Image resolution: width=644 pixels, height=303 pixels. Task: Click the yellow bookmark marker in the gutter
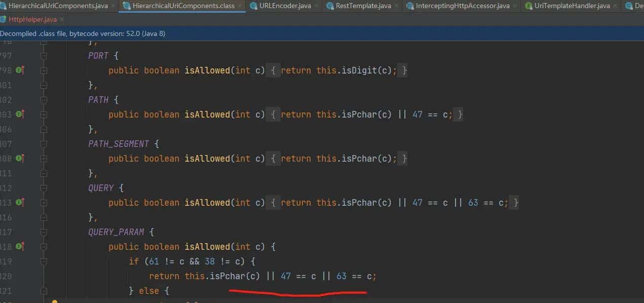[55, 300]
